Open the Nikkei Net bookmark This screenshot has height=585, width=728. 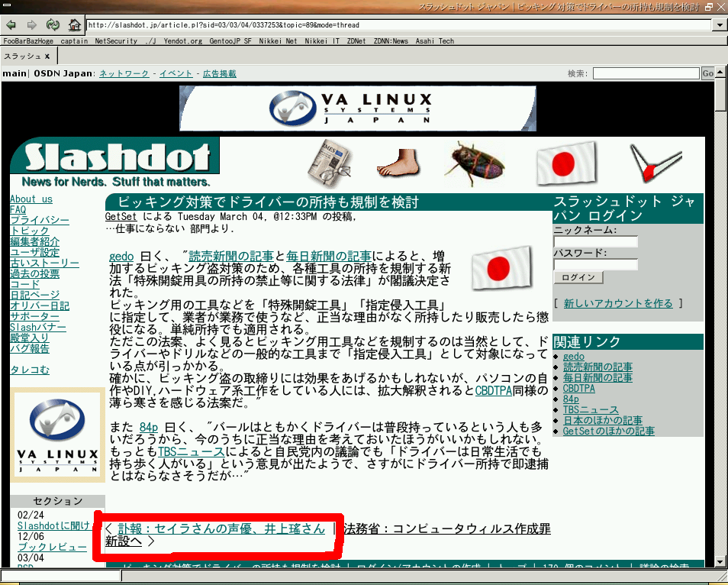click(x=278, y=41)
